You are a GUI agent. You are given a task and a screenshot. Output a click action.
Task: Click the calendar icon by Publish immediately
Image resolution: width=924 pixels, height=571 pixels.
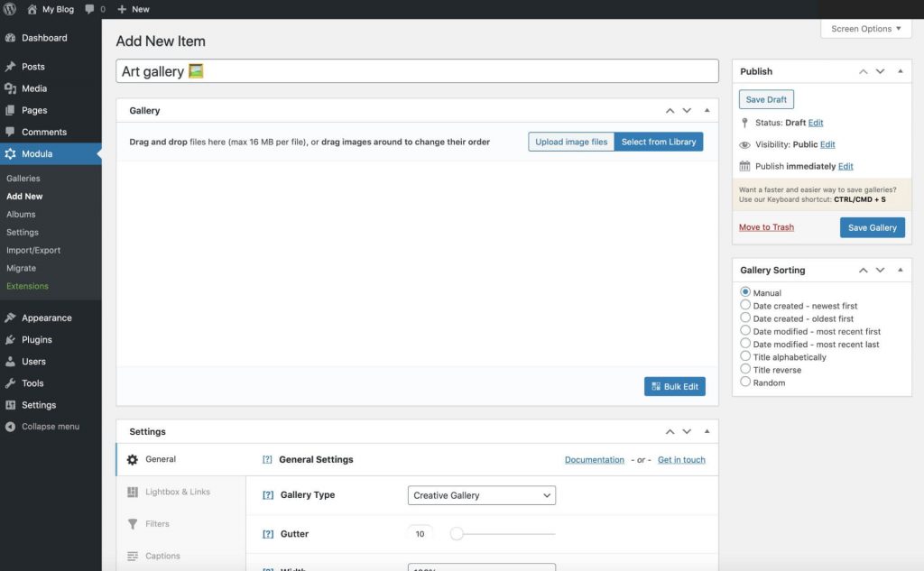coord(744,166)
